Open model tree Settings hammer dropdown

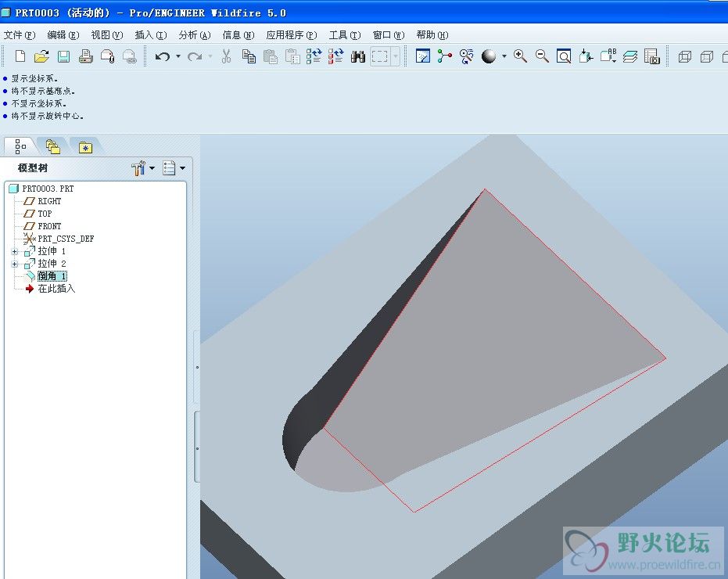click(x=142, y=167)
